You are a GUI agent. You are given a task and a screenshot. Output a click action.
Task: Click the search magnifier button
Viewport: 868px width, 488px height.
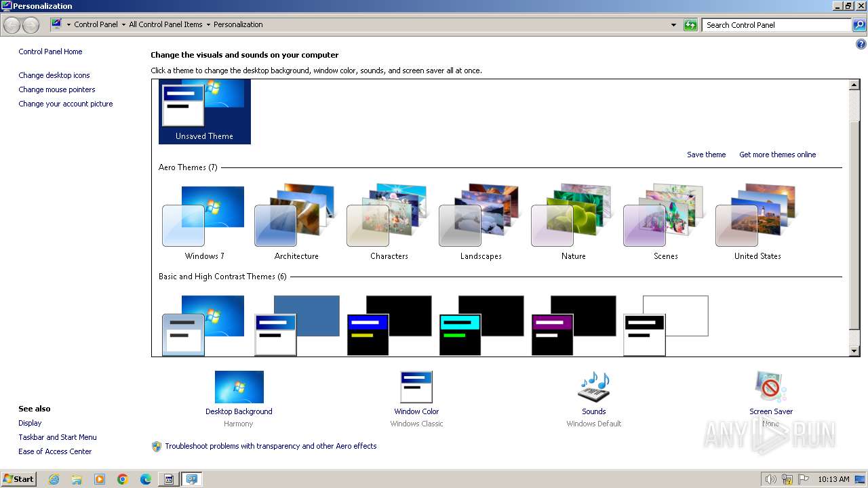point(859,25)
